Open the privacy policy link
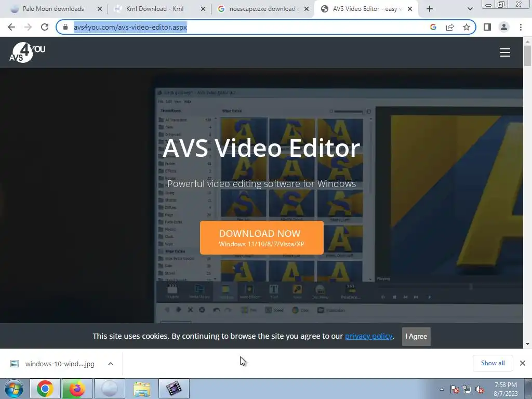Image resolution: width=532 pixels, height=399 pixels. (368, 336)
